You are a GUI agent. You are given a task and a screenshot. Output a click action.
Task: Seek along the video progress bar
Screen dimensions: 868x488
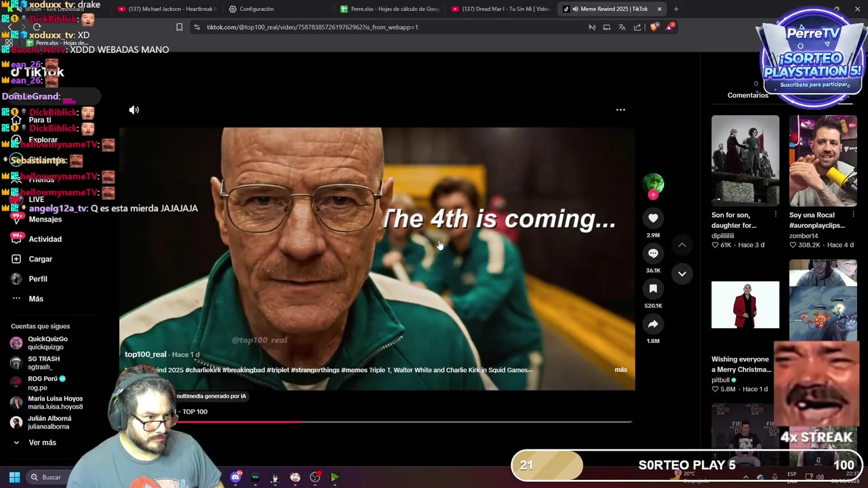[377, 422]
